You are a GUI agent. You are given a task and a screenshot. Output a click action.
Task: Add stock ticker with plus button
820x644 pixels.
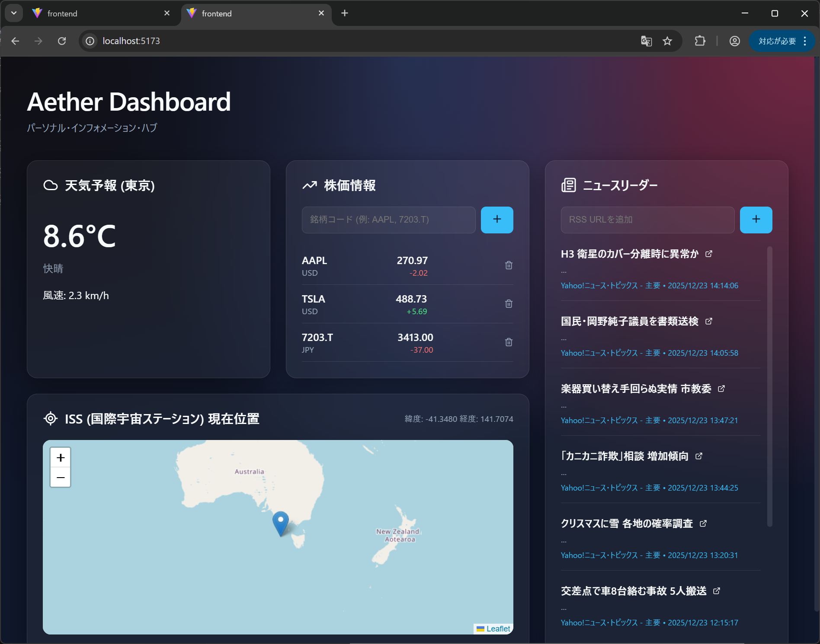click(x=497, y=220)
